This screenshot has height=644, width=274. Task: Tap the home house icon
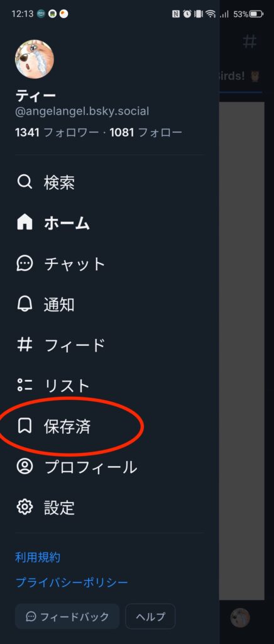point(25,223)
